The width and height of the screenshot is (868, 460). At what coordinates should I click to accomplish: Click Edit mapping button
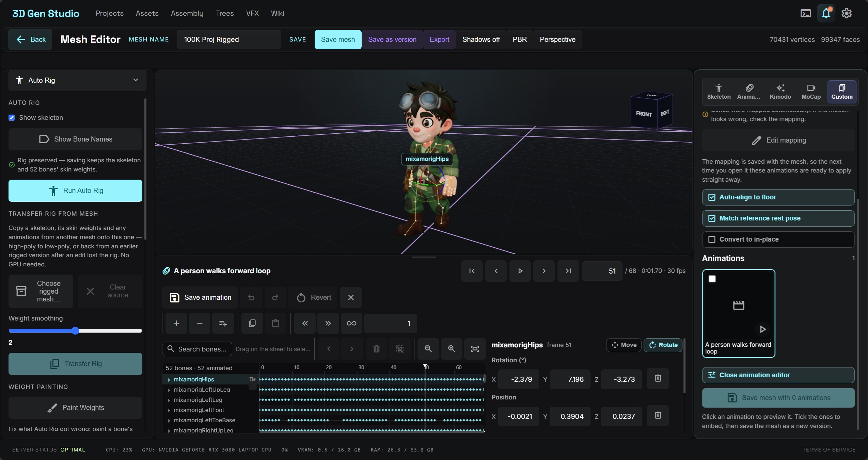(778, 141)
